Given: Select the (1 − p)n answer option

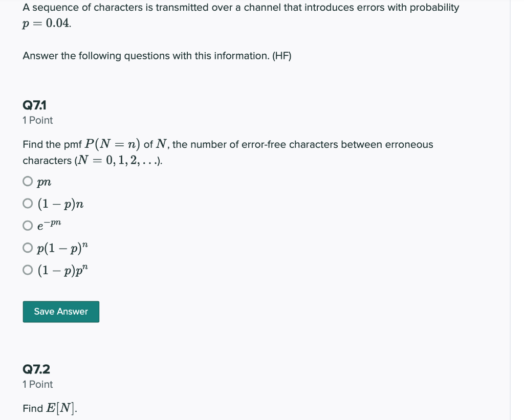Looking at the screenshot, I should (28, 203).
